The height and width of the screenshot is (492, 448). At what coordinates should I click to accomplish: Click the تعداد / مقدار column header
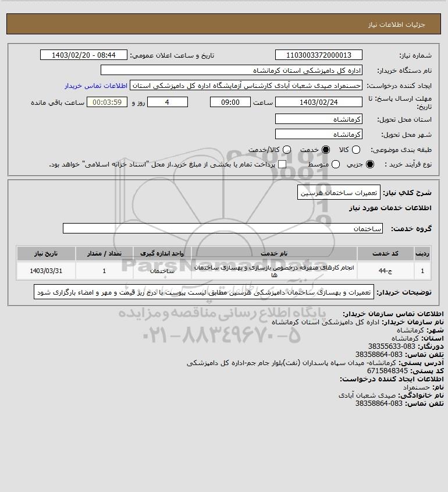click(x=104, y=253)
